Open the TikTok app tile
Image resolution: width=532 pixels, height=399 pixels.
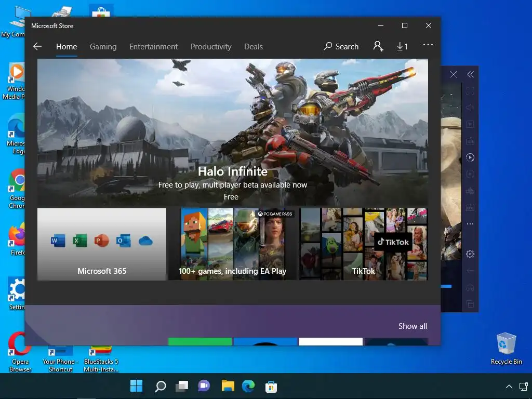point(363,244)
